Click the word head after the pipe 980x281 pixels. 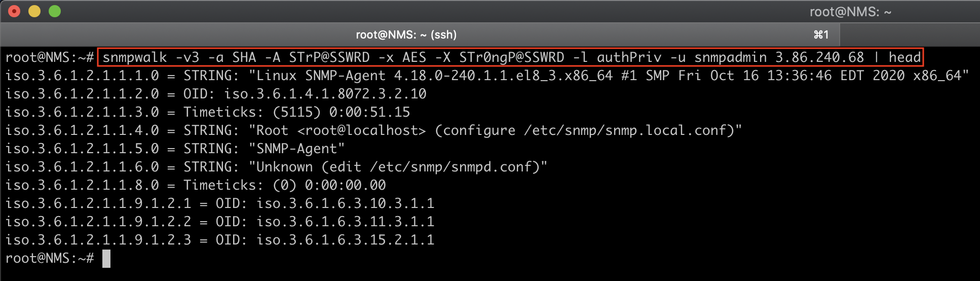pos(904,57)
